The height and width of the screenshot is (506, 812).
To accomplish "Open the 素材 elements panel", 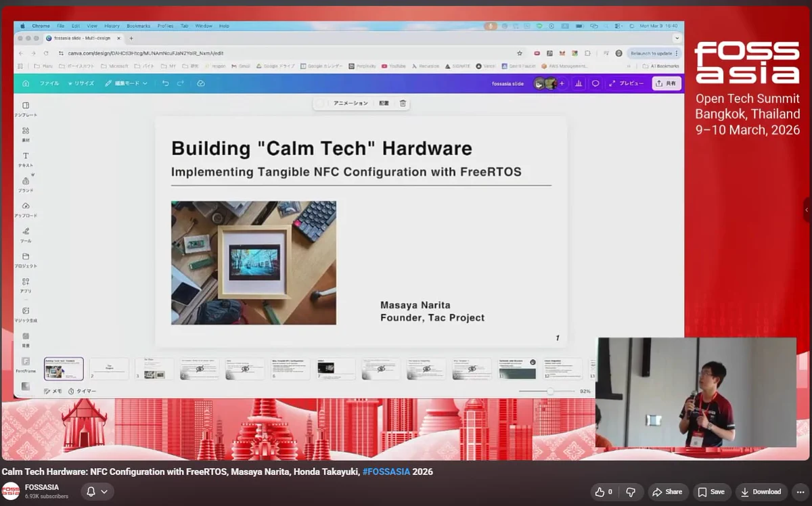I will pos(26,134).
